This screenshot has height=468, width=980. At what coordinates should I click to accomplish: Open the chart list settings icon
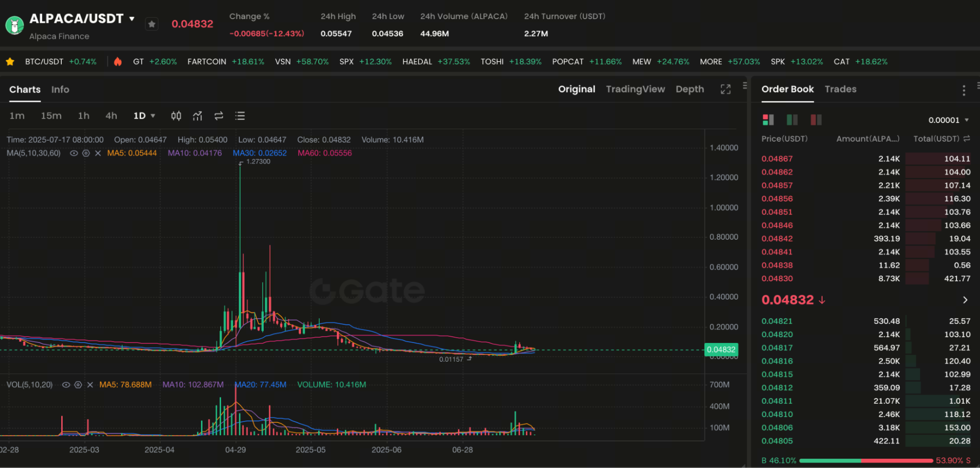(240, 116)
